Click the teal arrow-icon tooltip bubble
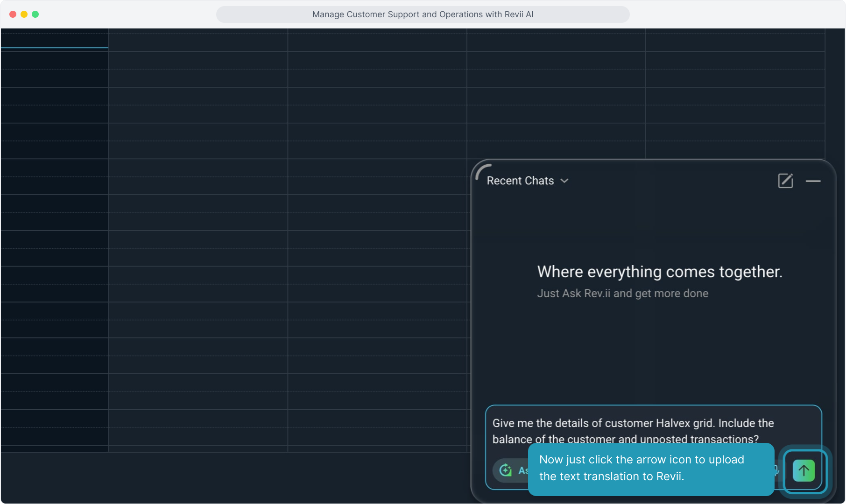Image resolution: width=846 pixels, height=504 pixels. pyautogui.click(x=650, y=469)
